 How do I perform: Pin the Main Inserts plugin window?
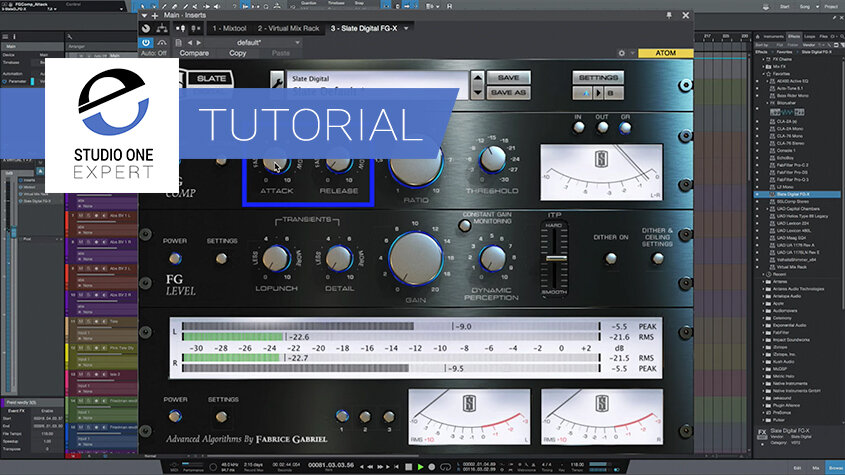(x=669, y=15)
